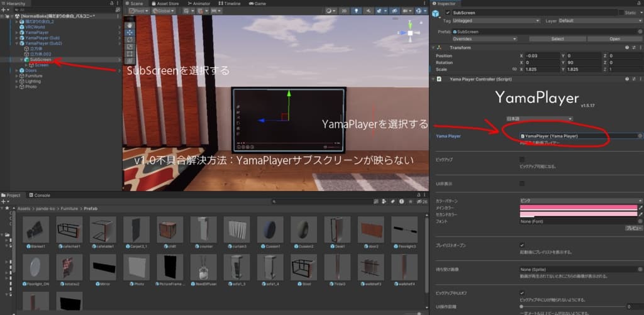
Task: Open the Pivot handle position dropdown
Action: click(x=139, y=11)
